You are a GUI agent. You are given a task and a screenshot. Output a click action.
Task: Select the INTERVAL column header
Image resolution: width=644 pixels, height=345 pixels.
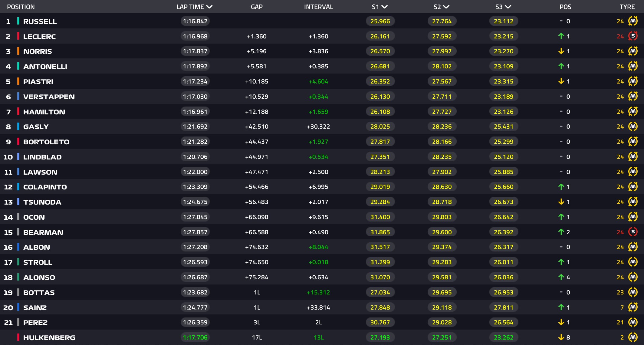[x=318, y=7]
